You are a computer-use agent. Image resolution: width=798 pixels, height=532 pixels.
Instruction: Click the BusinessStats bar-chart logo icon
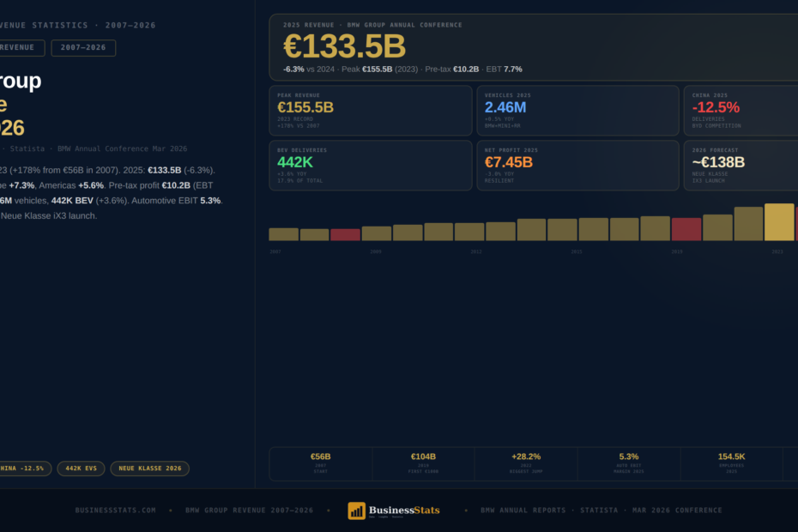(356, 510)
